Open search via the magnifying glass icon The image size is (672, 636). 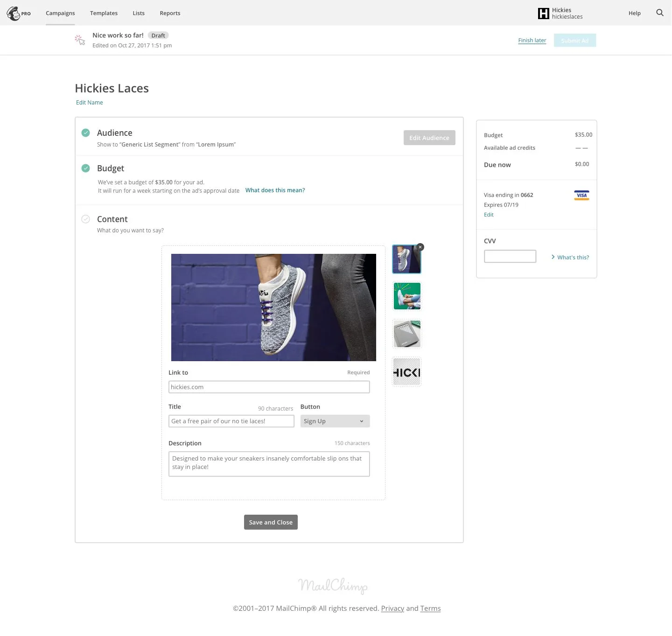click(659, 13)
